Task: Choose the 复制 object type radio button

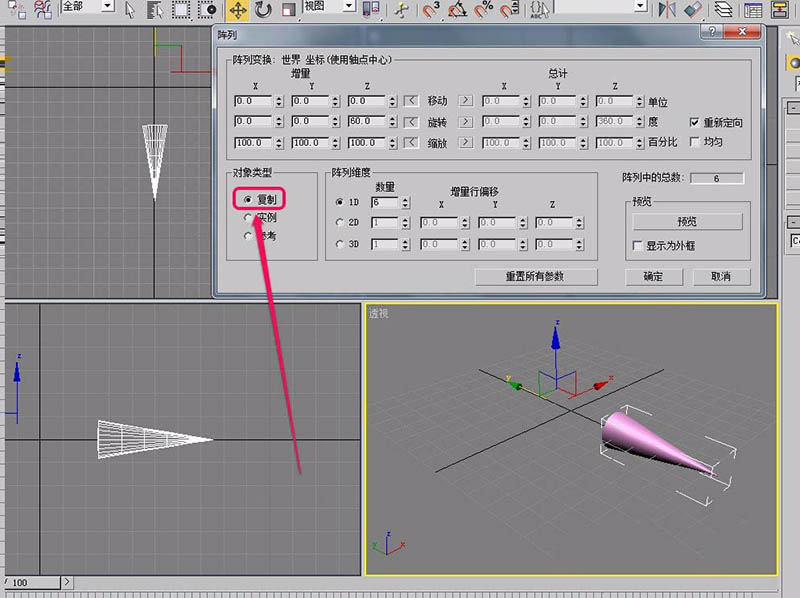Action: [x=247, y=199]
